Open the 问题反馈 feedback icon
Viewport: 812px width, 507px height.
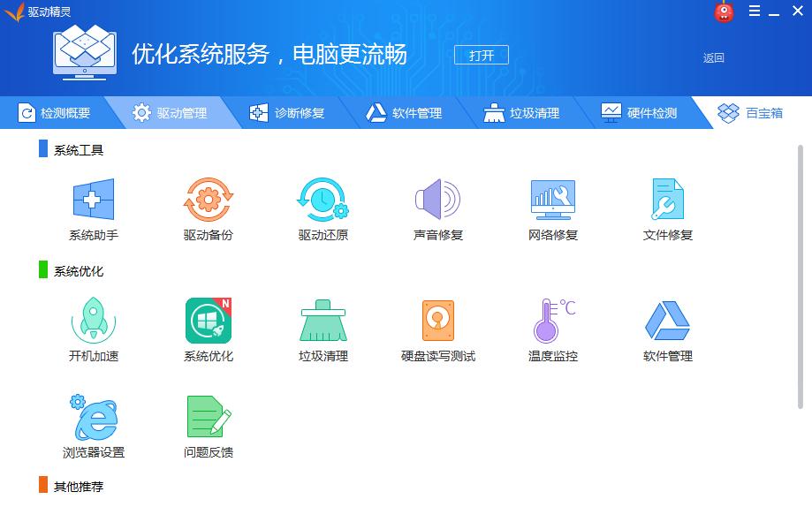[x=209, y=416]
